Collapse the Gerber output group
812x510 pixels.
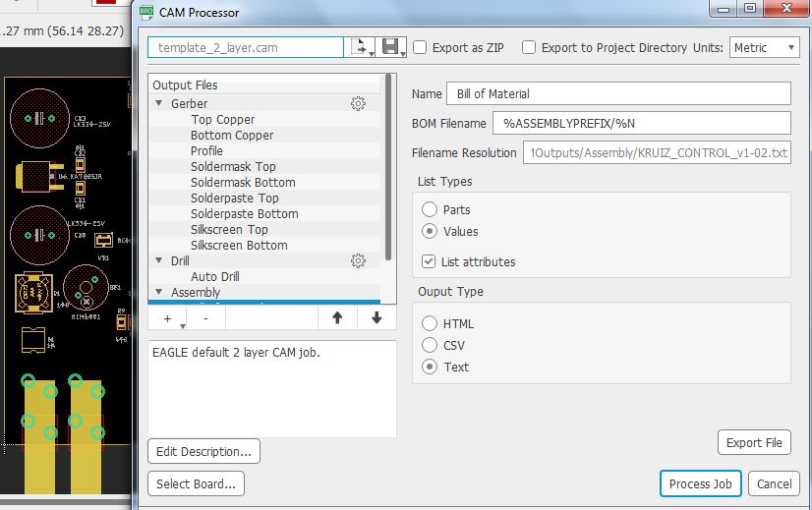tap(159, 104)
